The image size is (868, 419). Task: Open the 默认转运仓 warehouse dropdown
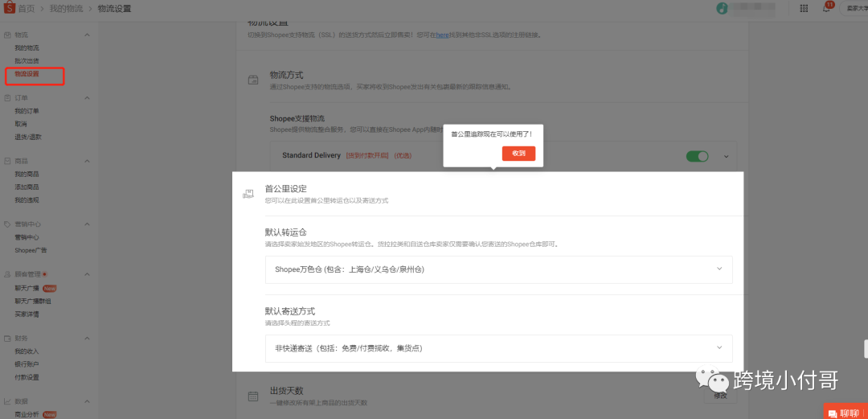(x=499, y=269)
